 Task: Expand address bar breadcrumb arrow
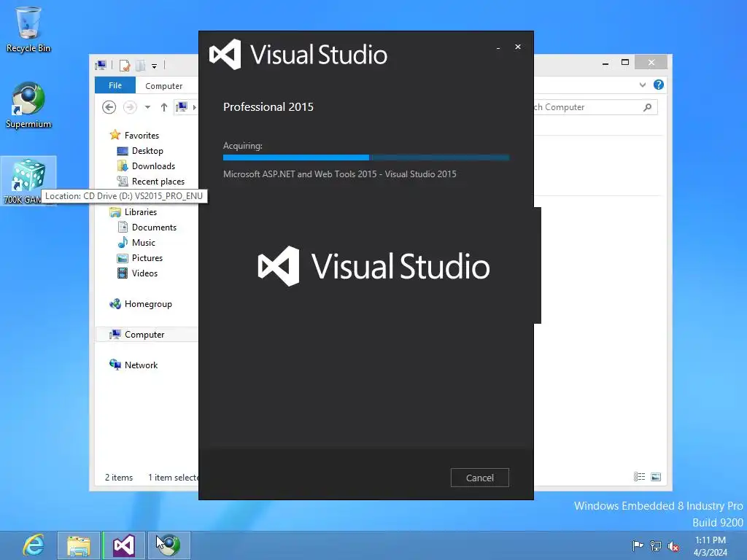[x=194, y=107]
